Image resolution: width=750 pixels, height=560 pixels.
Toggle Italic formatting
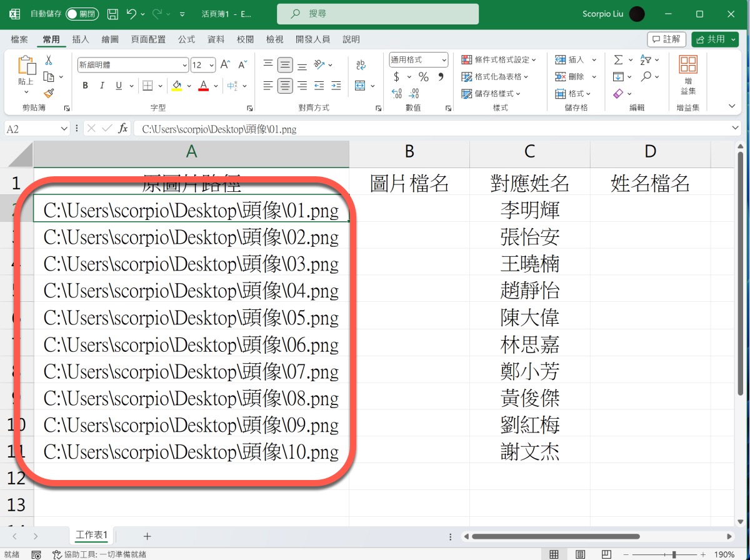pyautogui.click(x=102, y=86)
